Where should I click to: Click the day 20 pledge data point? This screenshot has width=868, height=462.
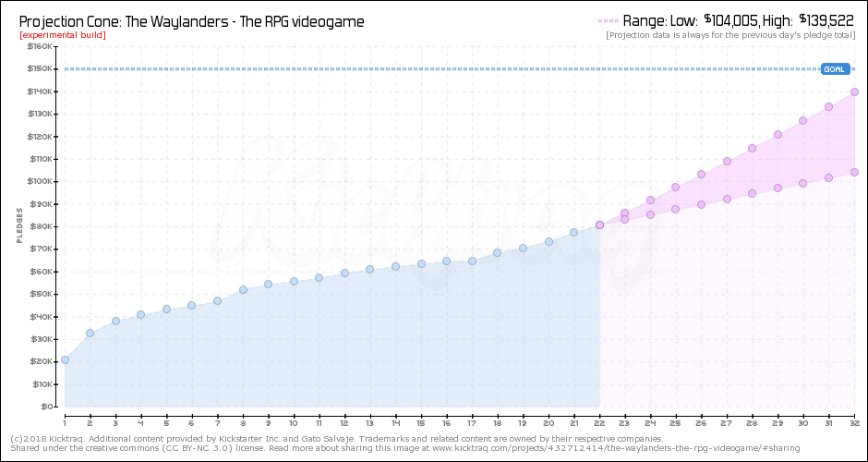(549, 241)
